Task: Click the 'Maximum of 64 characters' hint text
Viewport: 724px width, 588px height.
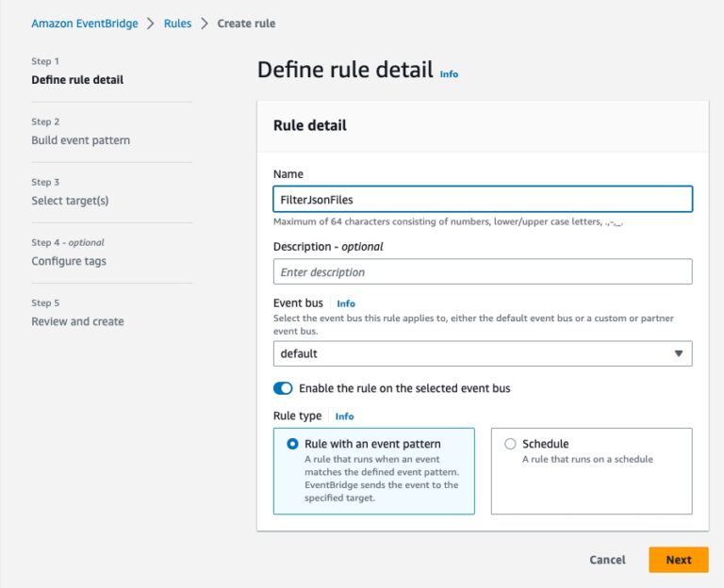Action: coord(448,221)
